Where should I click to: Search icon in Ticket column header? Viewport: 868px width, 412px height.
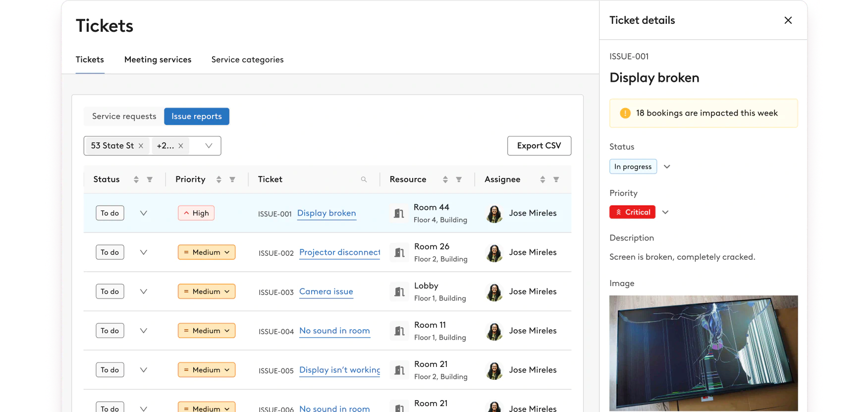364,179
